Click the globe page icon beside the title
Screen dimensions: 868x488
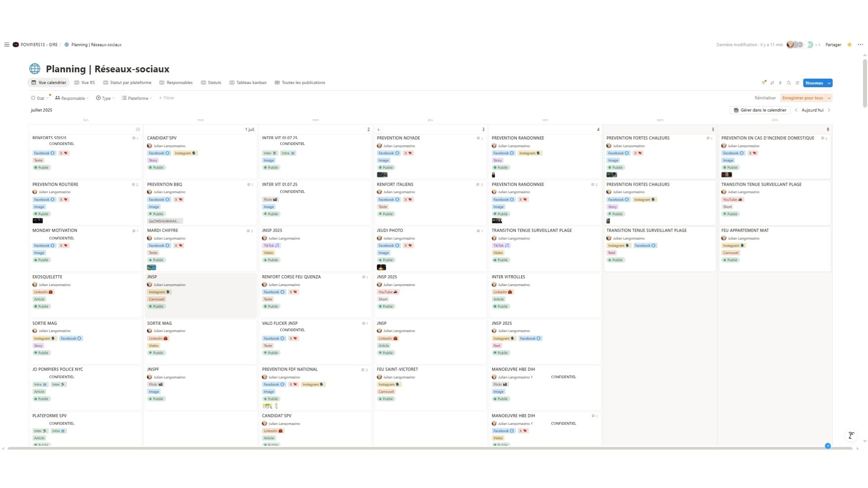click(x=35, y=69)
